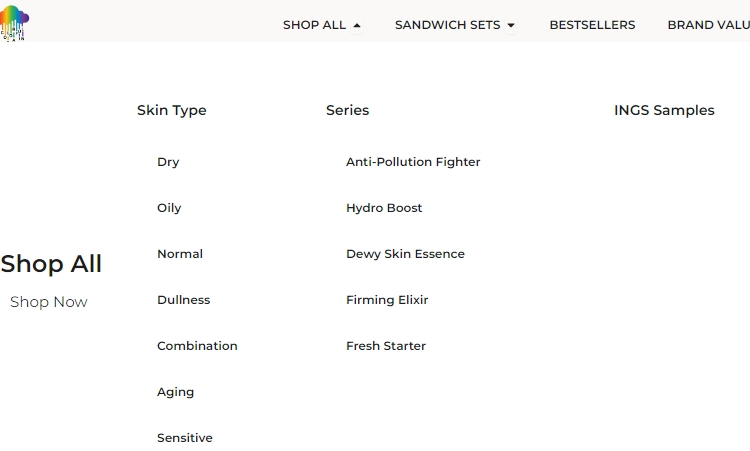Image resolution: width=750 pixels, height=451 pixels.
Task: Collapse the SHOP ALL menu arrow
Action: (x=357, y=25)
